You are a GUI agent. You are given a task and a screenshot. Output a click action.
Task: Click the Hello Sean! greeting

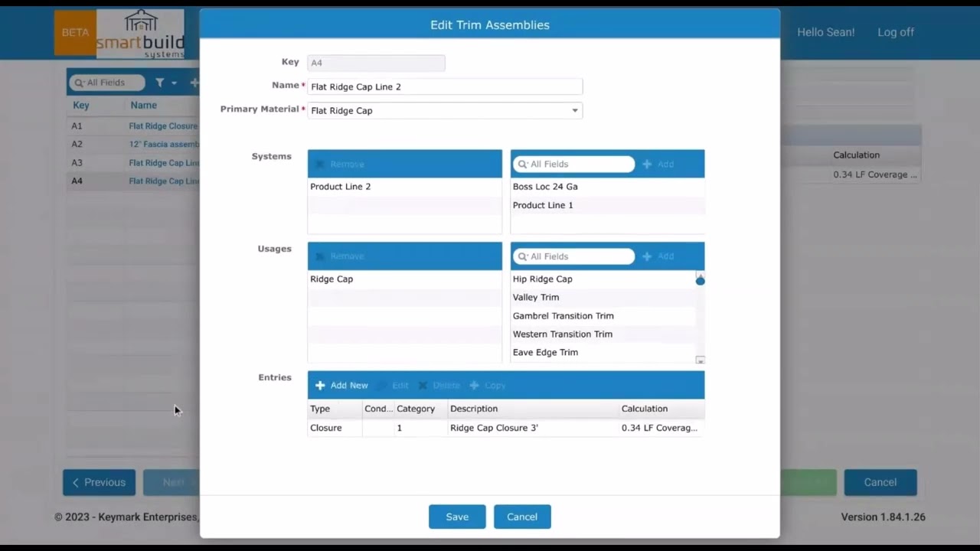pos(826,32)
